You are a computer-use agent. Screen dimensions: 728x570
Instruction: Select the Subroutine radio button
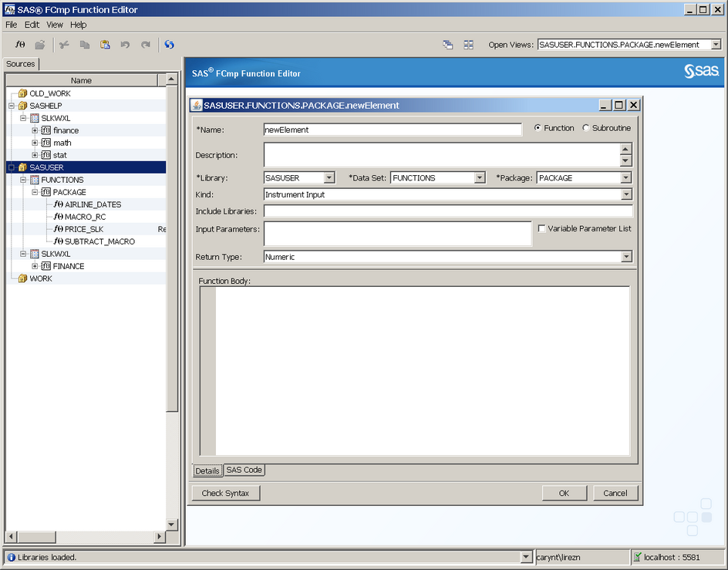[x=586, y=128]
